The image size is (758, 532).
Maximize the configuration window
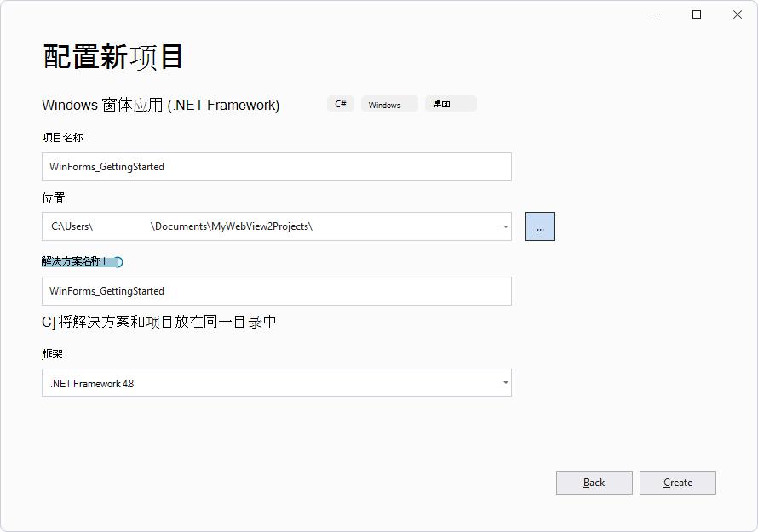[x=695, y=14]
